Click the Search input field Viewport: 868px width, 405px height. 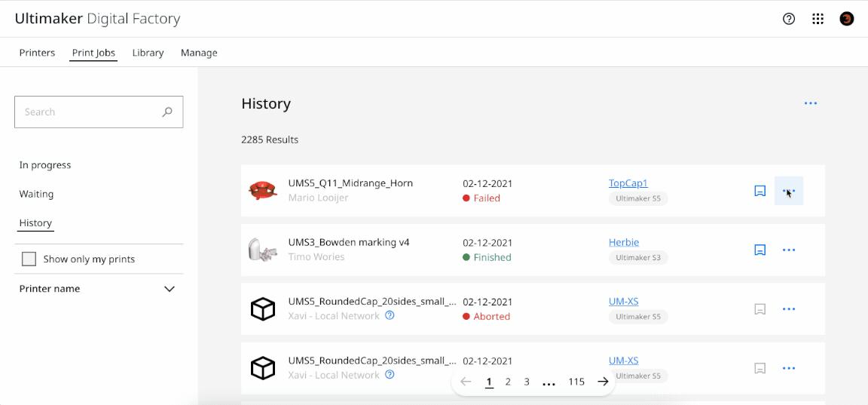(x=87, y=112)
